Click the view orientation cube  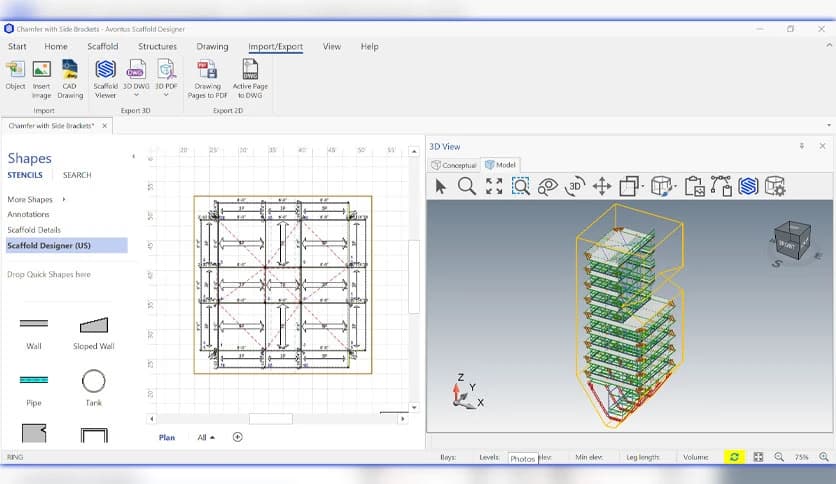(x=793, y=241)
